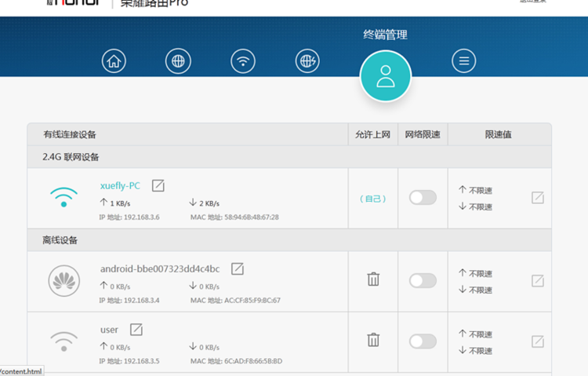Image resolution: width=588 pixels, height=376 pixels.
Task: Edit the xuefly-PC device name
Action: (158, 185)
